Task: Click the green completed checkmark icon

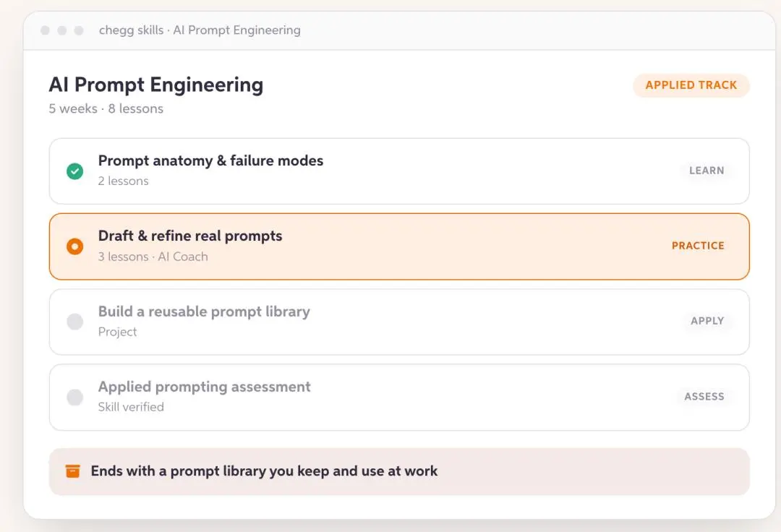Action: click(x=74, y=171)
